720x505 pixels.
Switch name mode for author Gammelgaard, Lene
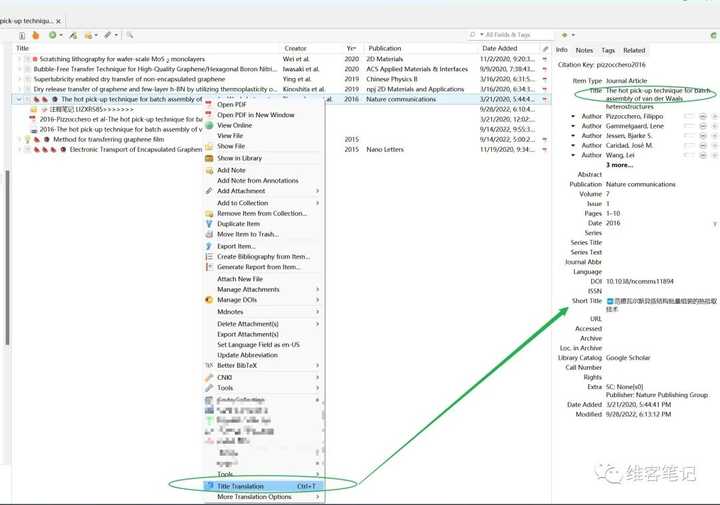[690, 126]
